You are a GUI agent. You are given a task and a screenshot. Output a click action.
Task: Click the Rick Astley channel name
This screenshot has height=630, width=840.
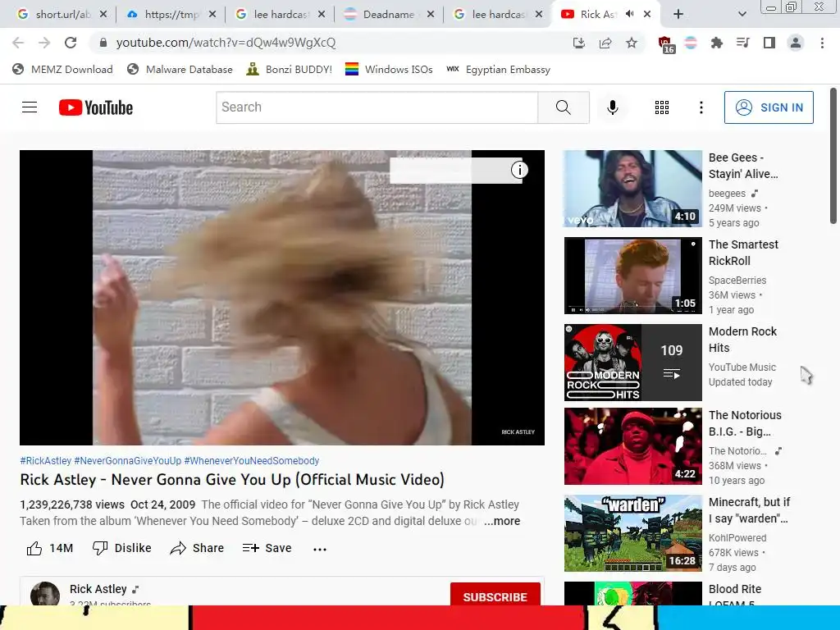click(x=98, y=589)
